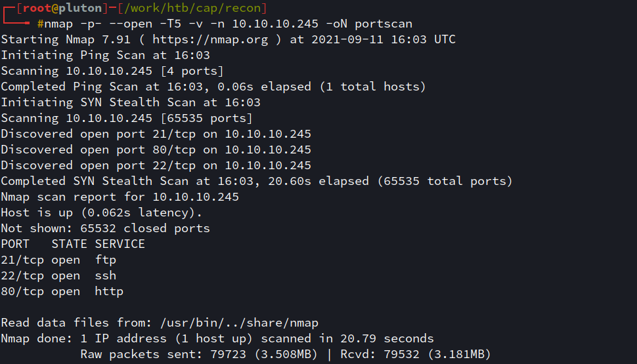This screenshot has height=364, width=637.
Task: Click the /work/htb/cap/recon path in prompt
Action: click(x=192, y=8)
